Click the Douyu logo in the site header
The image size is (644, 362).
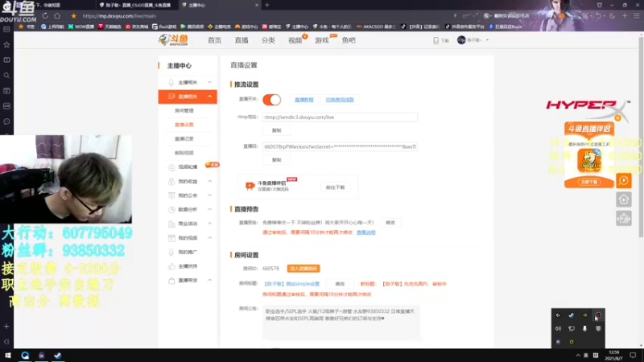coord(174,39)
